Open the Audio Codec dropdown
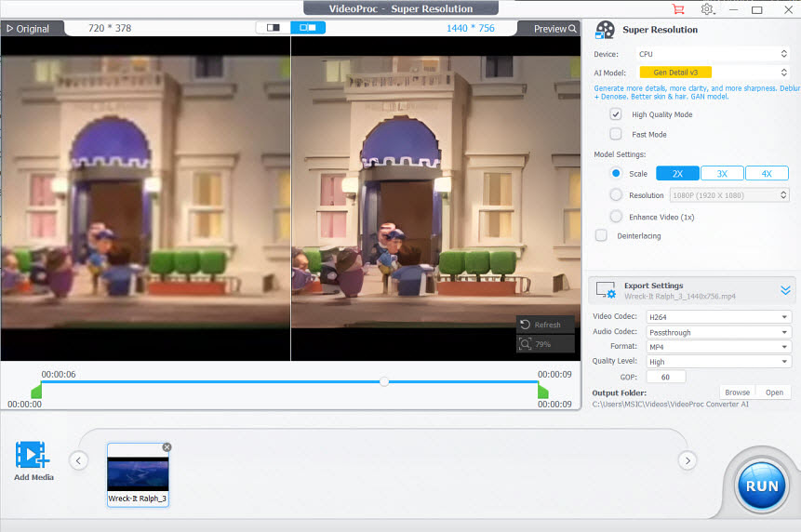Screen dimensions: 801x532 [x=719, y=332]
